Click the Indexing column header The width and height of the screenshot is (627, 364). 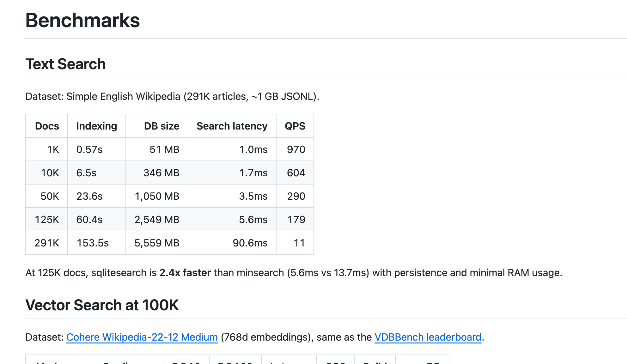point(96,126)
